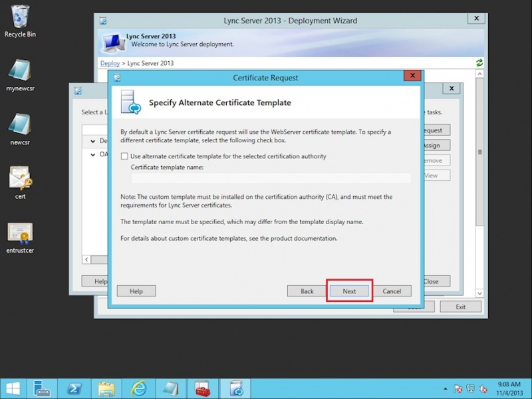The width and height of the screenshot is (532, 399).
Task: Click the Deploy breadcrumb link
Action: pyautogui.click(x=110, y=63)
